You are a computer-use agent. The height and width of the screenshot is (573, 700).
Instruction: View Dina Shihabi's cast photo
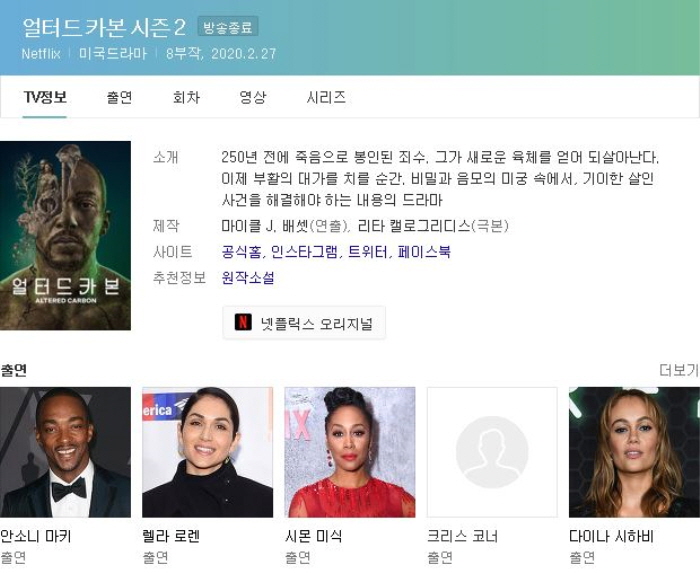(634, 452)
